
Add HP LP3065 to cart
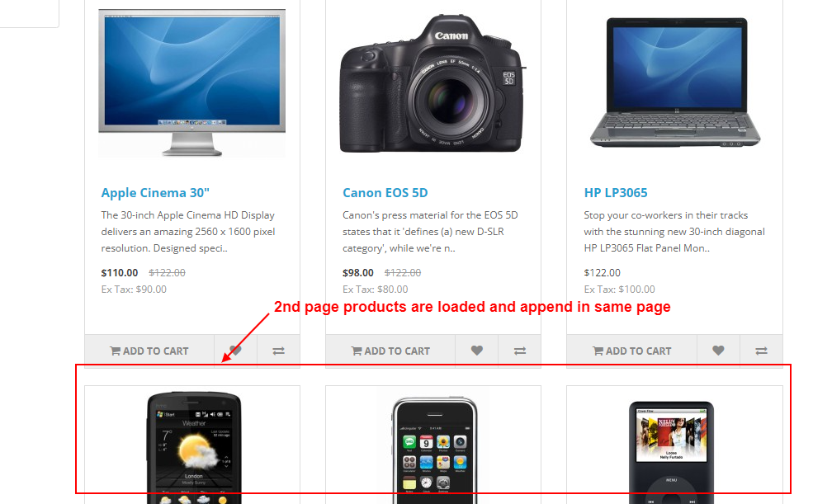632,351
